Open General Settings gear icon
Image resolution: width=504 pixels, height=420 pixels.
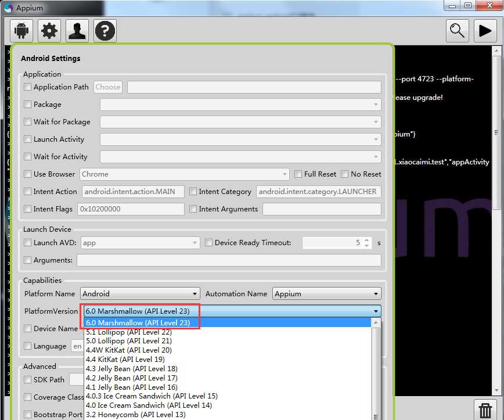[49, 31]
